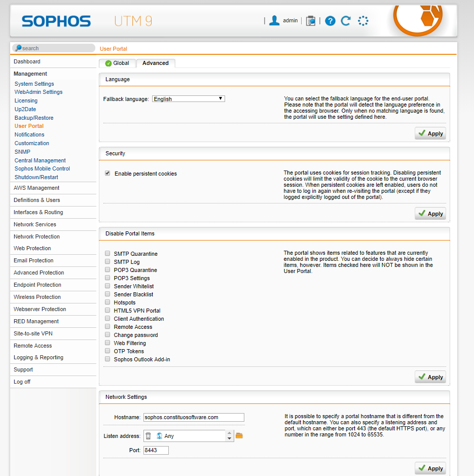The image size is (474, 476).
Task: Check the Web Filtering checkbox
Action: coord(107,343)
